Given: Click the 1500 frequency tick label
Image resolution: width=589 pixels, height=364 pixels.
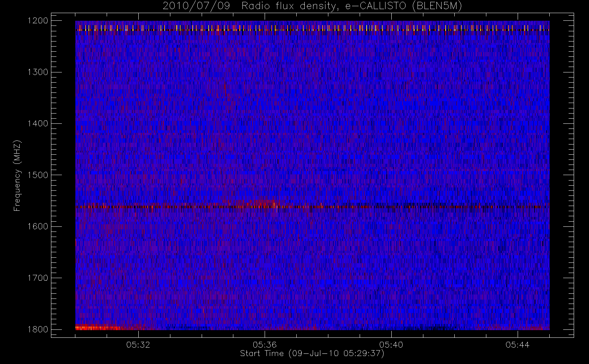Looking at the screenshot, I should click(x=38, y=175).
